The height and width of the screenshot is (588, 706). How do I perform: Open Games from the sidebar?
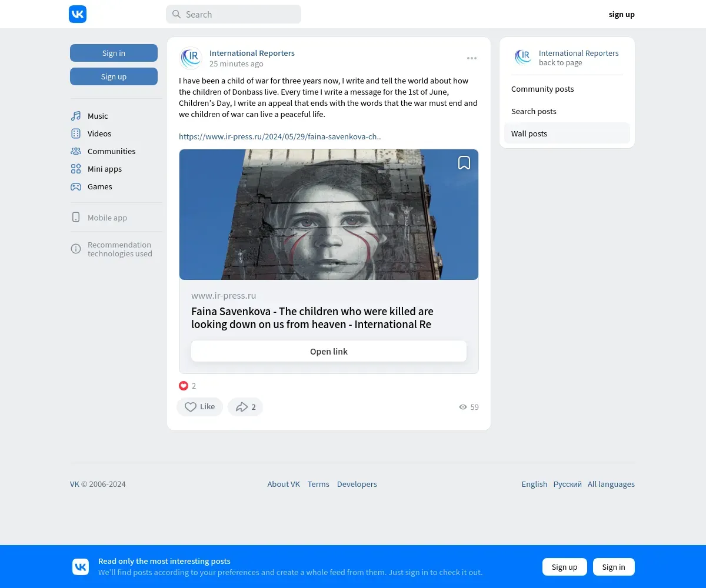[x=100, y=186]
